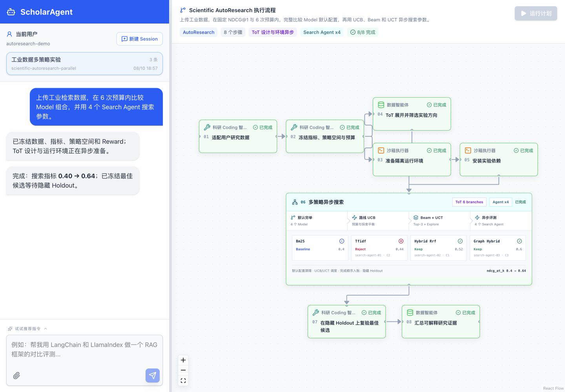
Task: Collapse the 试试推荐指令 suggestions chevron
Action: pos(46,328)
